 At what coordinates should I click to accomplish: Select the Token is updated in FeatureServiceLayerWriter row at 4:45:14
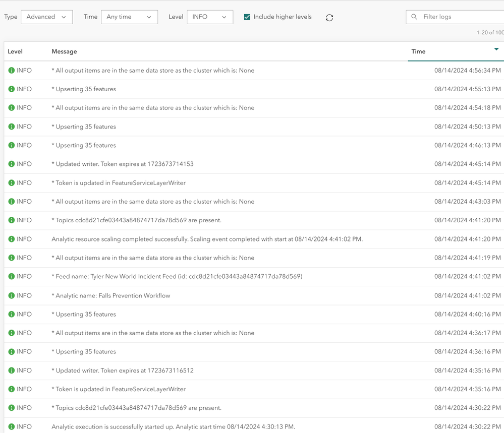point(119,183)
